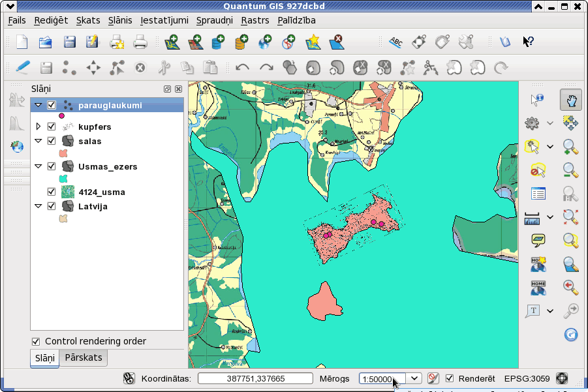Open the Spraudņi menu

[215, 20]
